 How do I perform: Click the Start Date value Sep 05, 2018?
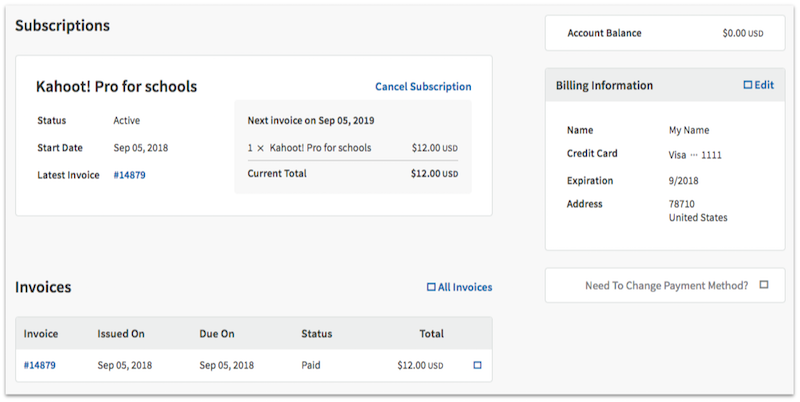point(140,148)
